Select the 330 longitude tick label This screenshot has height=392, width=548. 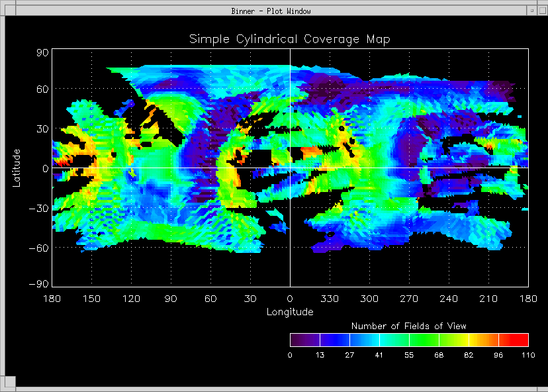click(x=330, y=299)
